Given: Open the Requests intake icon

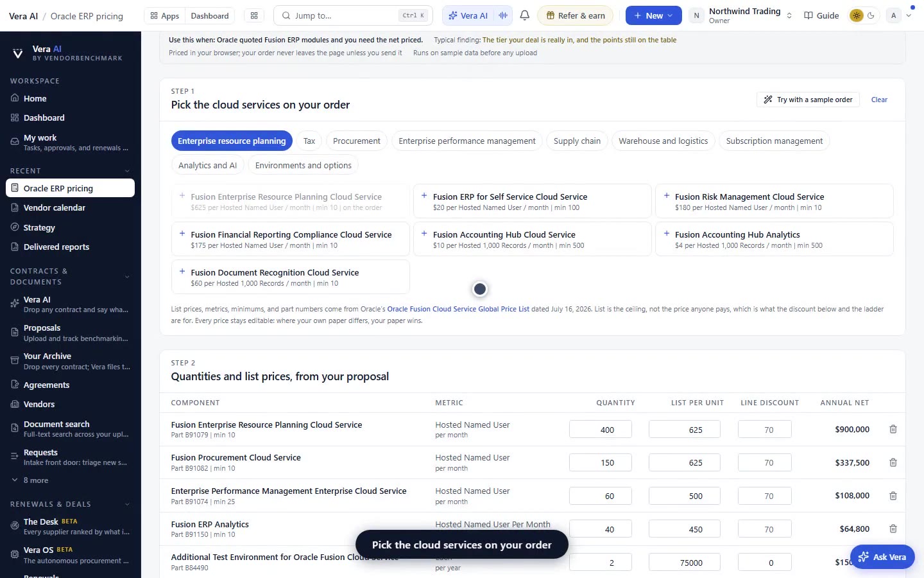Looking at the screenshot, I should [x=15, y=457].
